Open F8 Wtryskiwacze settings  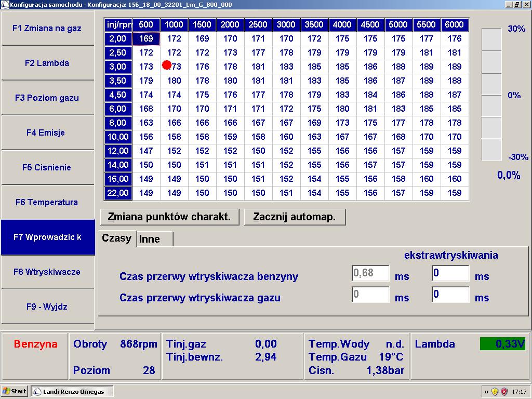pyautogui.click(x=47, y=272)
